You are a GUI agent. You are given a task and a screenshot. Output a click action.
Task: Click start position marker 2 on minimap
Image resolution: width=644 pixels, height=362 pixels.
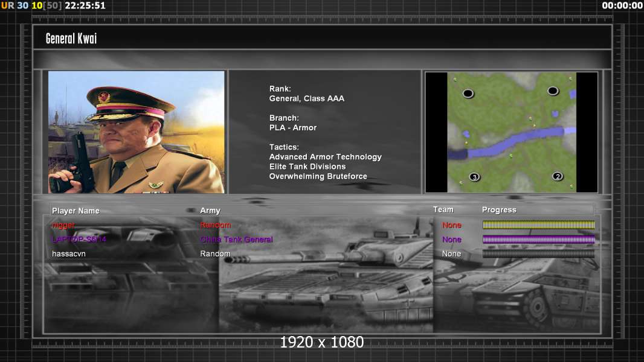pyautogui.click(x=558, y=176)
